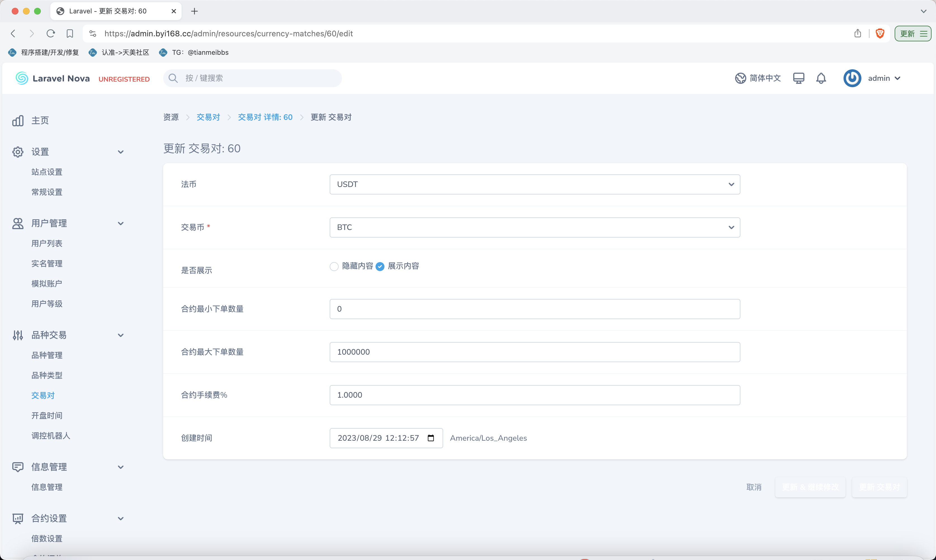This screenshot has width=936, height=560.
Task: Open 品种类型 in sidebar
Action: coord(47,375)
